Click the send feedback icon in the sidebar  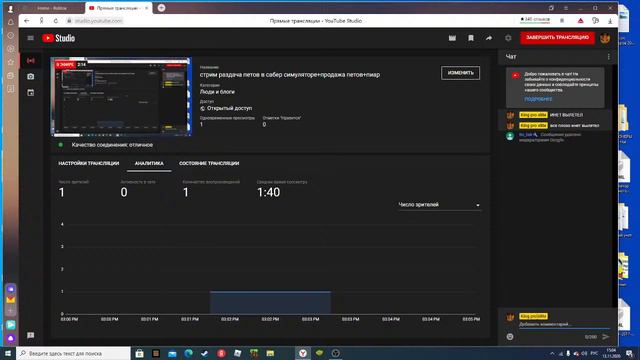(x=31, y=335)
